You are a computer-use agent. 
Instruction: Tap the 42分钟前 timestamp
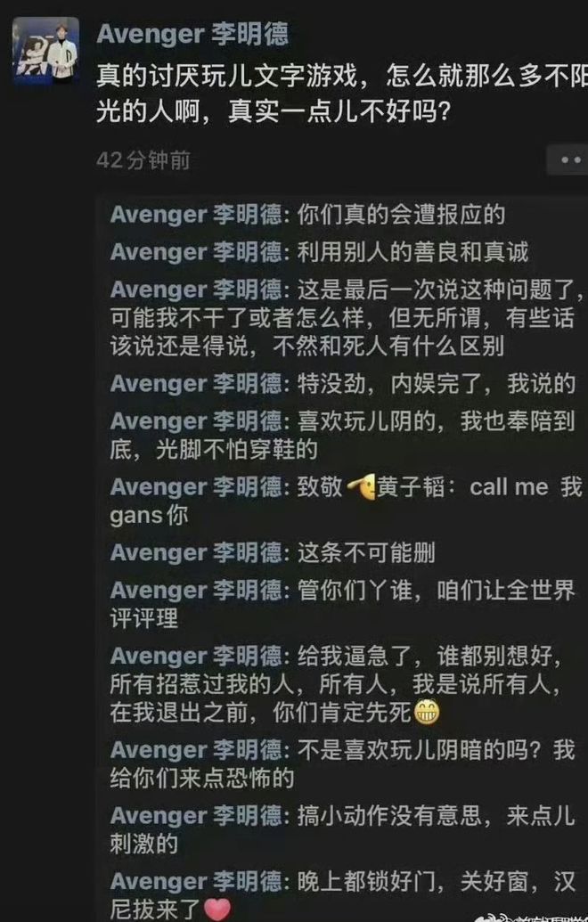click(143, 160)
